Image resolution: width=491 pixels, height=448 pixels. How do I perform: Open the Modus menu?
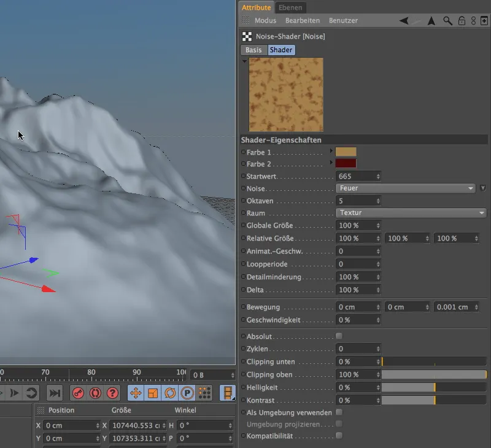pyautogui.click(x=265, y=20)
